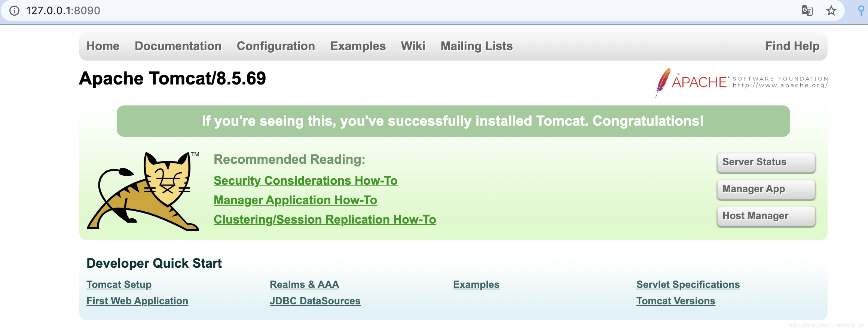Click the Apache Tomcat/8.5.69 heading
The height and width of the screenshot is (332, 868).
click(172, 79)
